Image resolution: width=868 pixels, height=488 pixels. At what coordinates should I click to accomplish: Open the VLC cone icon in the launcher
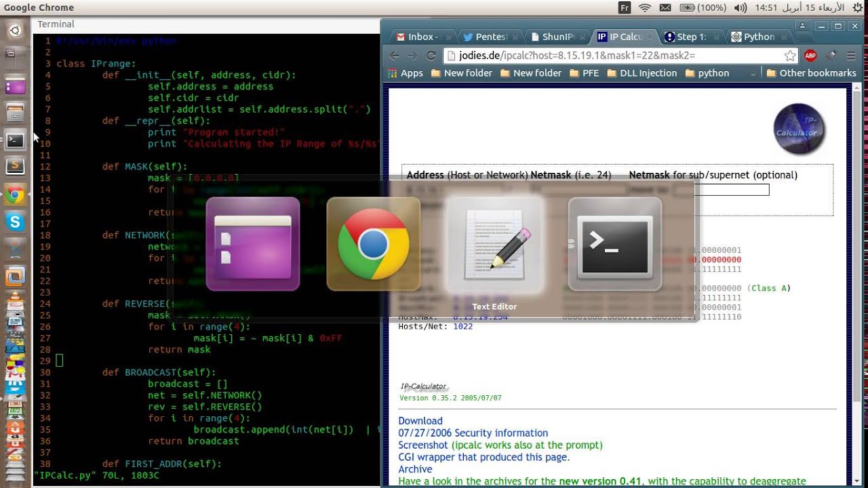pos(15,296)
